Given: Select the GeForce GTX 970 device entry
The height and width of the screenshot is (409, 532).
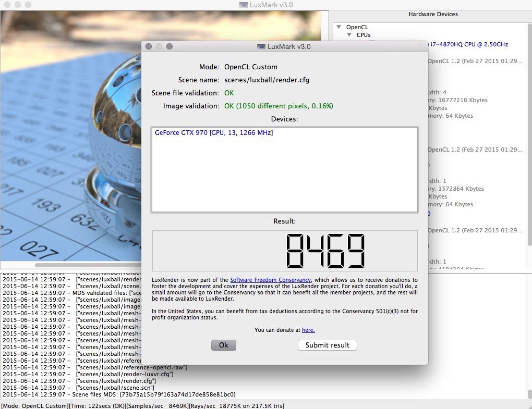Looking at the screenshot, I should click(214, 132).
